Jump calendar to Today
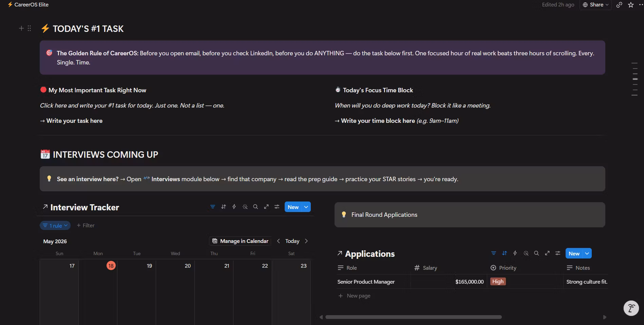This screenshot has width=644, height=325. (292, 241)
